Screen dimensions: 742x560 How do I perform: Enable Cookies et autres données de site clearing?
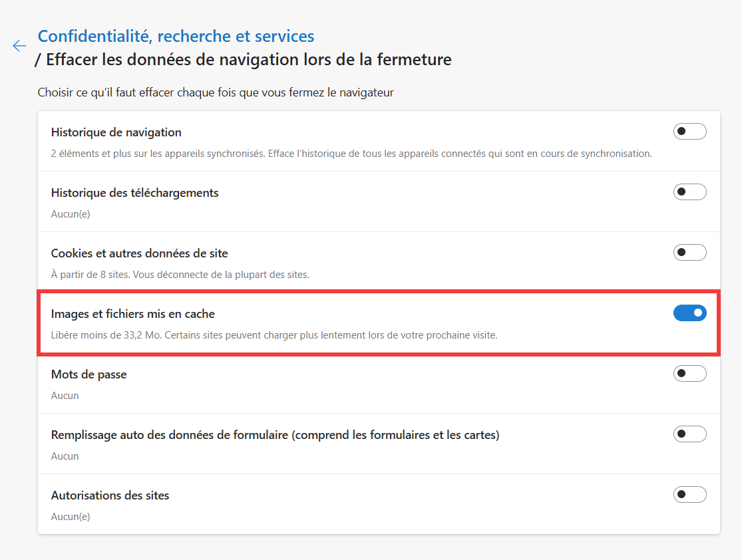(x=689, y=252)
